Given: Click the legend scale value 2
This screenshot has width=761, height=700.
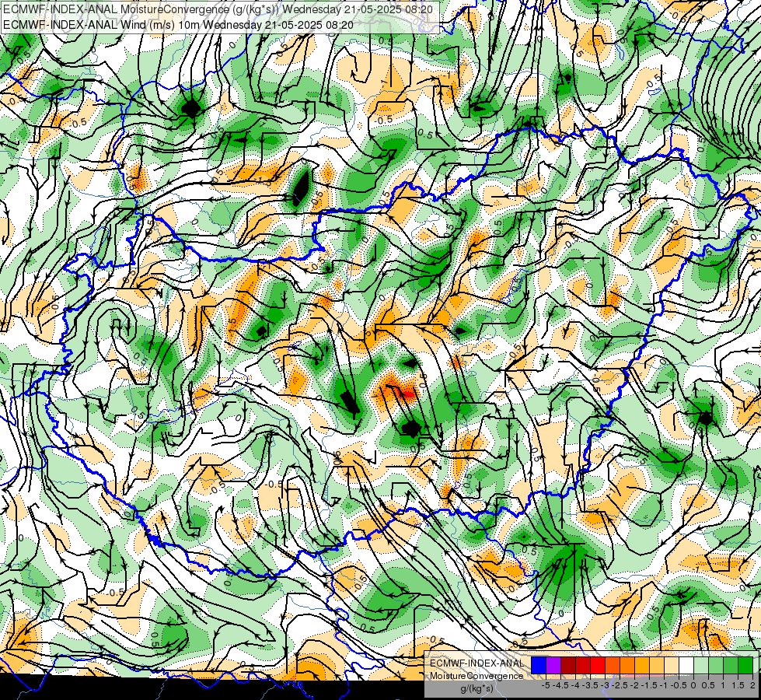Looking at the screenshot, I should point(752,685).
